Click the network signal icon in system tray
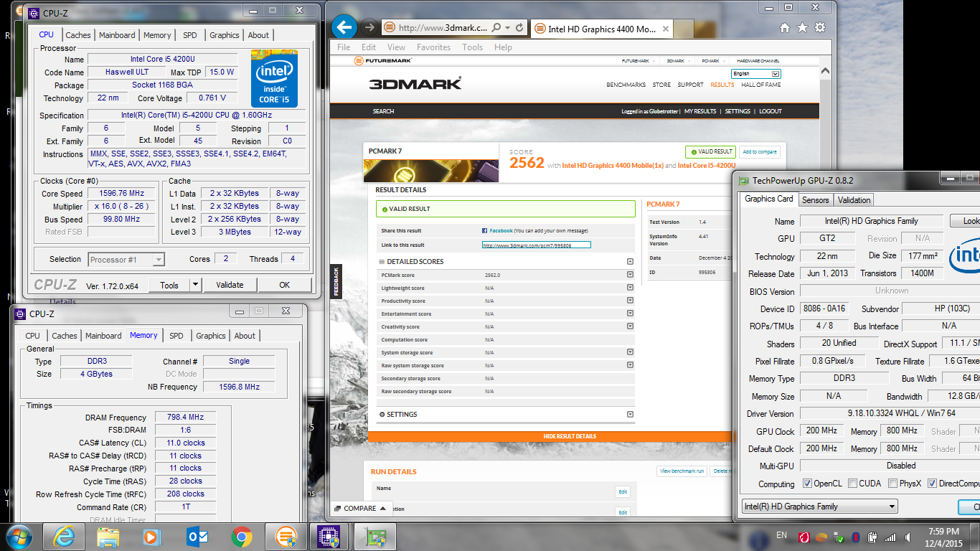 click(890, 537)
